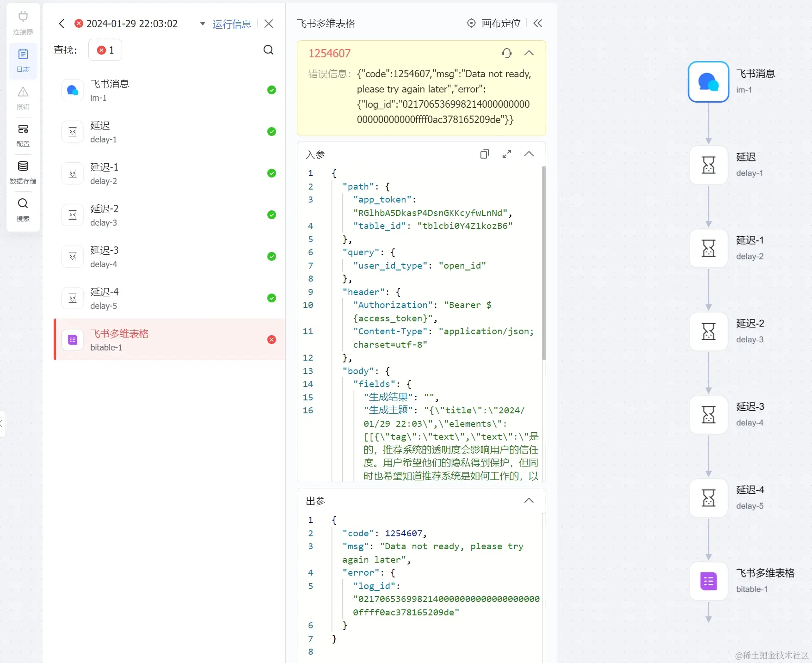Go back with the left arrow beside the timestamp
This screenshot has width=812, height=663.
pos(62,24)
